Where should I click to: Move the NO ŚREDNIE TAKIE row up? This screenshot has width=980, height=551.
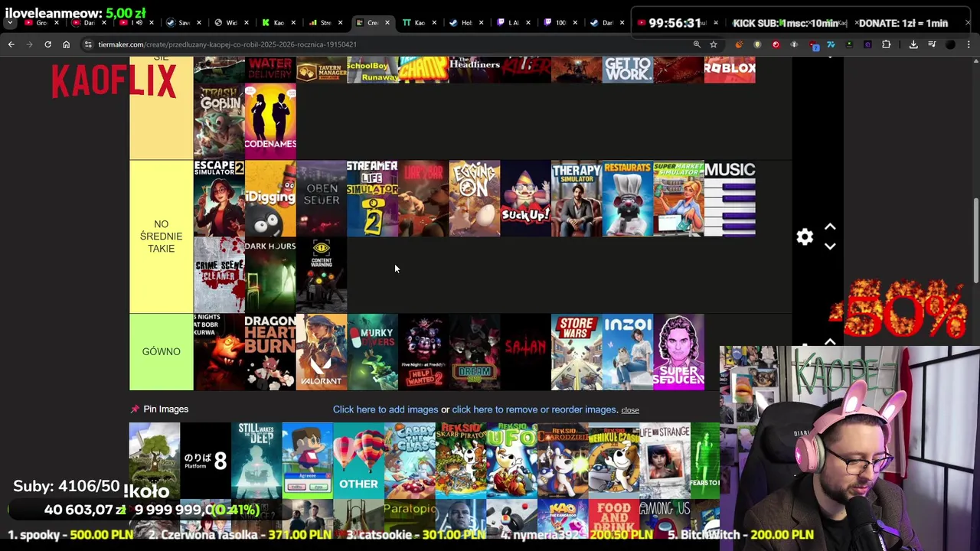point(830,227)
